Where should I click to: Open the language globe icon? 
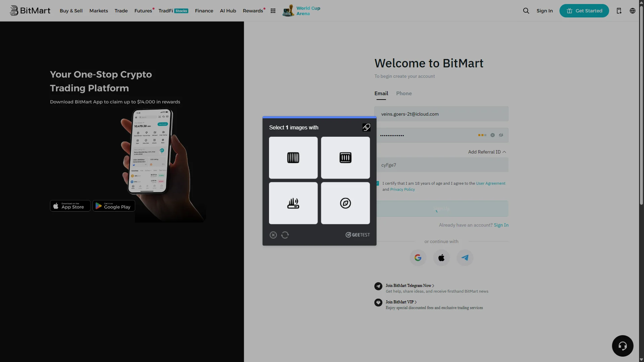(632, 11)
